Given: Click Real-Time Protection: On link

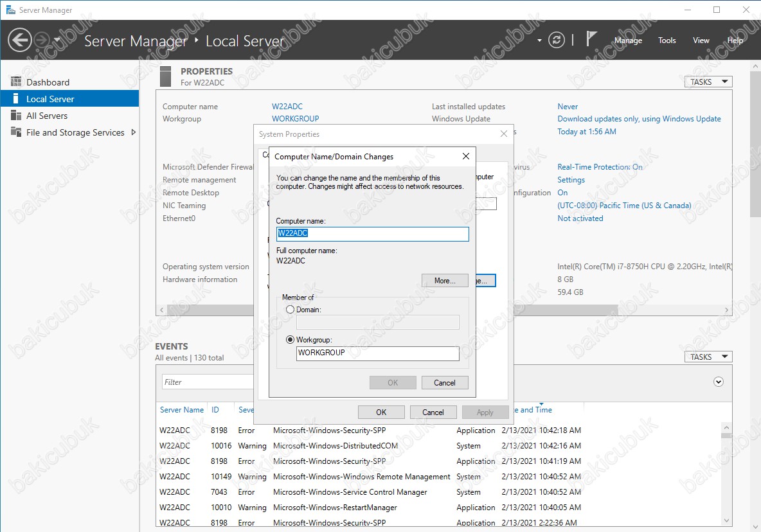Looking at the screenshot, I should (x=600, y=167).
